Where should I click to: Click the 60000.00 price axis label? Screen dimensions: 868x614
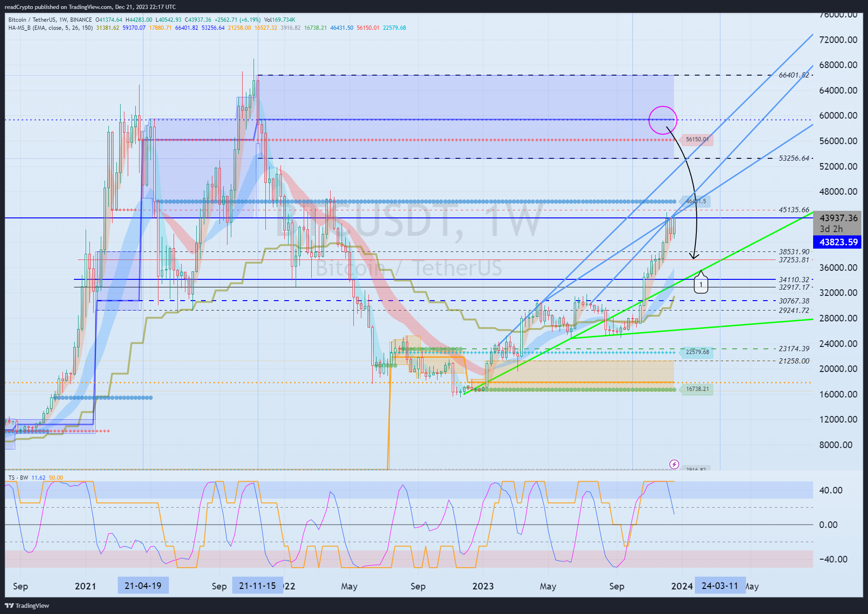pos(838,116)
